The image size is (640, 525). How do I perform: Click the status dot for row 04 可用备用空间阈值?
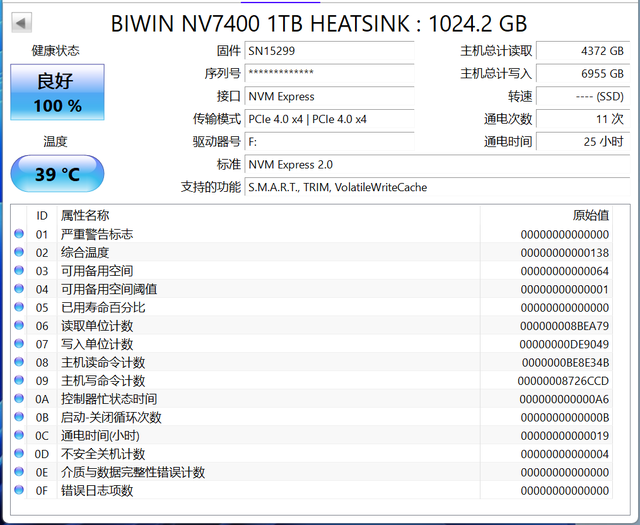click(x=19, y=289)
